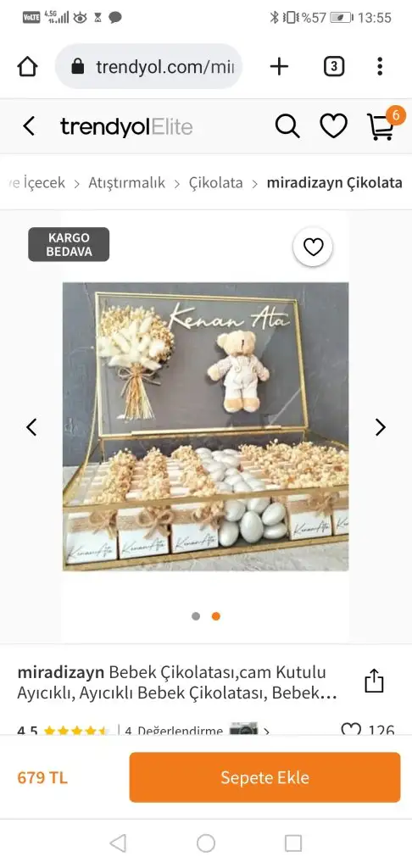Image resolution: width=412 pixels, height=868 pixels.
Task: Open favorites heart in the header
Action: [333, 127]
